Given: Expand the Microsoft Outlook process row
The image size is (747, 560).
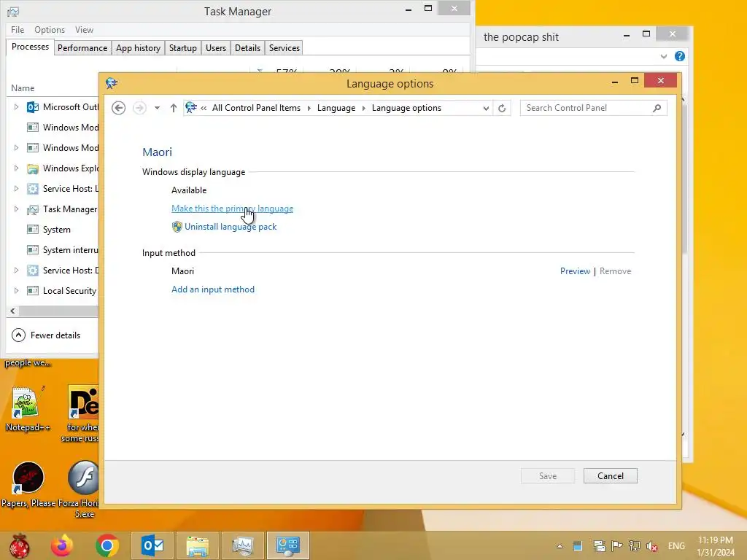Looking at the screenshot, I should click(16, 107).
